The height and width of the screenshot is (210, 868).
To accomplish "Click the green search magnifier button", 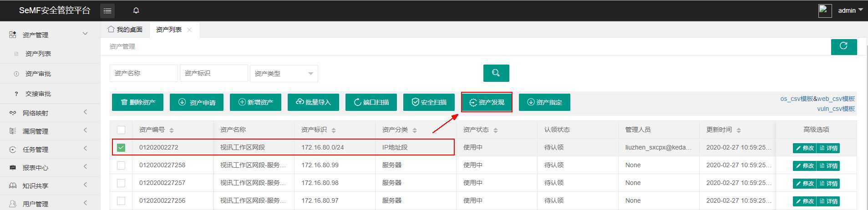I will pos(496,73).
